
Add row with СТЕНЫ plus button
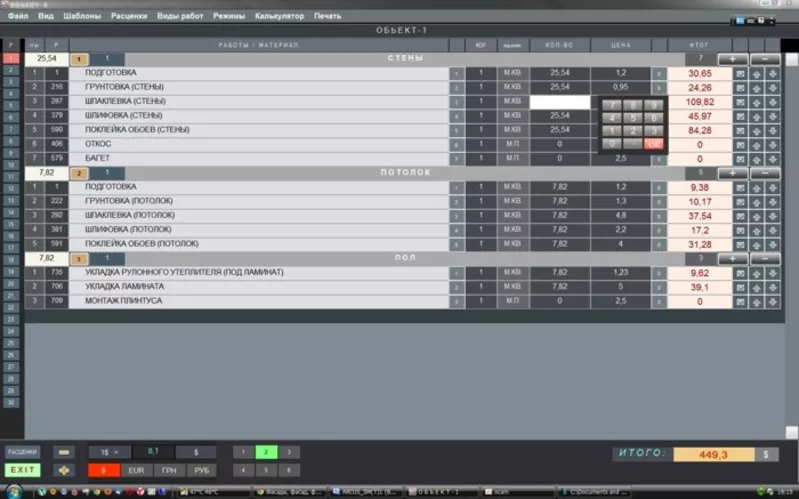pyautogui.click(x=733, y=60)
